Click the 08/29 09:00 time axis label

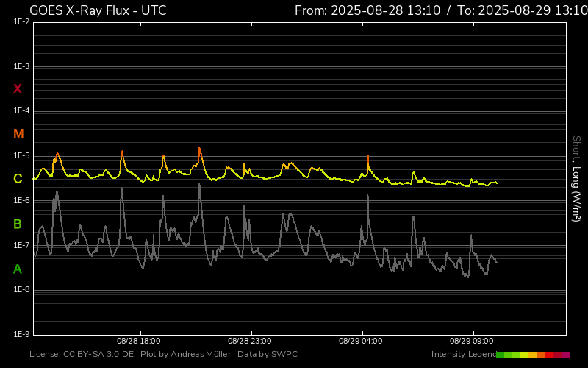[x=471, y=342]
